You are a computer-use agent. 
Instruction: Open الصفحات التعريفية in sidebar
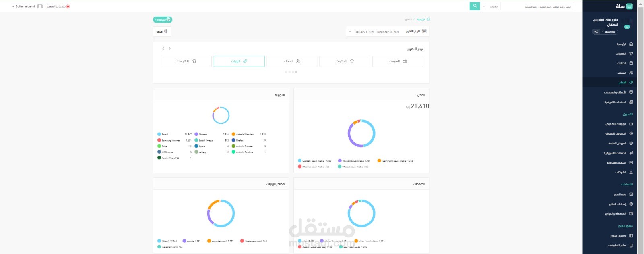point(619,102)
